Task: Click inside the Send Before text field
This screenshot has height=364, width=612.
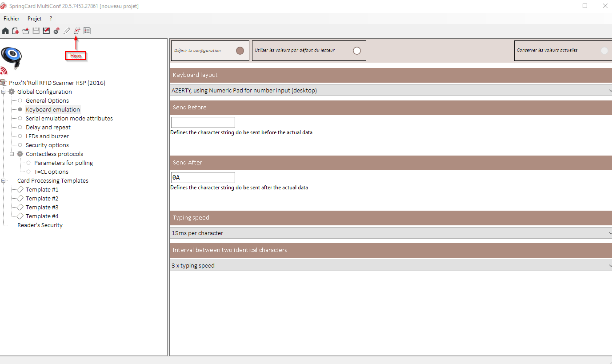Action: 203,122
